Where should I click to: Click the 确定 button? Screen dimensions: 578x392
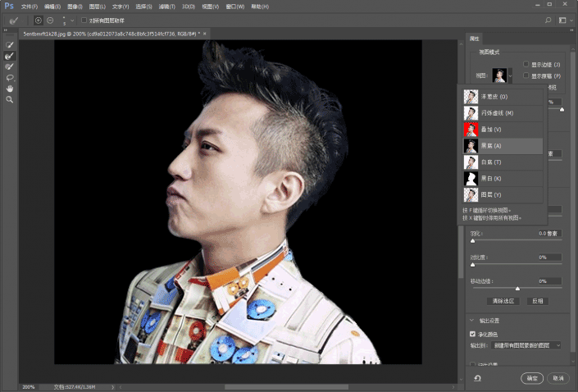(532, 378)
